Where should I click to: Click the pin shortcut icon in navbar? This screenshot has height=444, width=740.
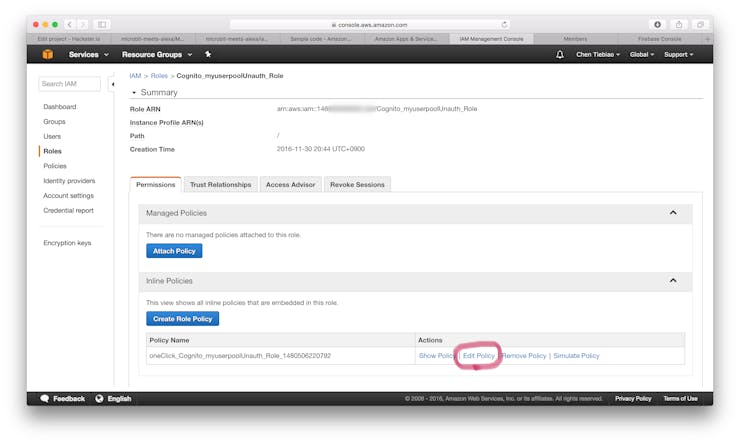tap(208, 54)
